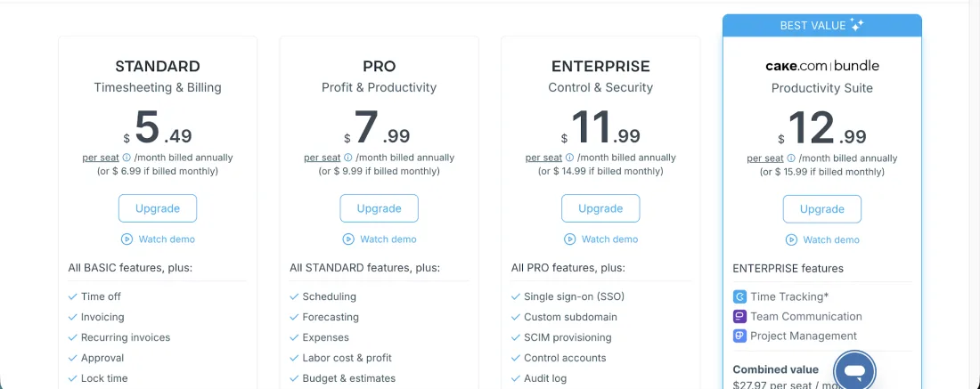Click the info icon beside Standard per seat
980x389 pixels.
click(x=127, y=158)
